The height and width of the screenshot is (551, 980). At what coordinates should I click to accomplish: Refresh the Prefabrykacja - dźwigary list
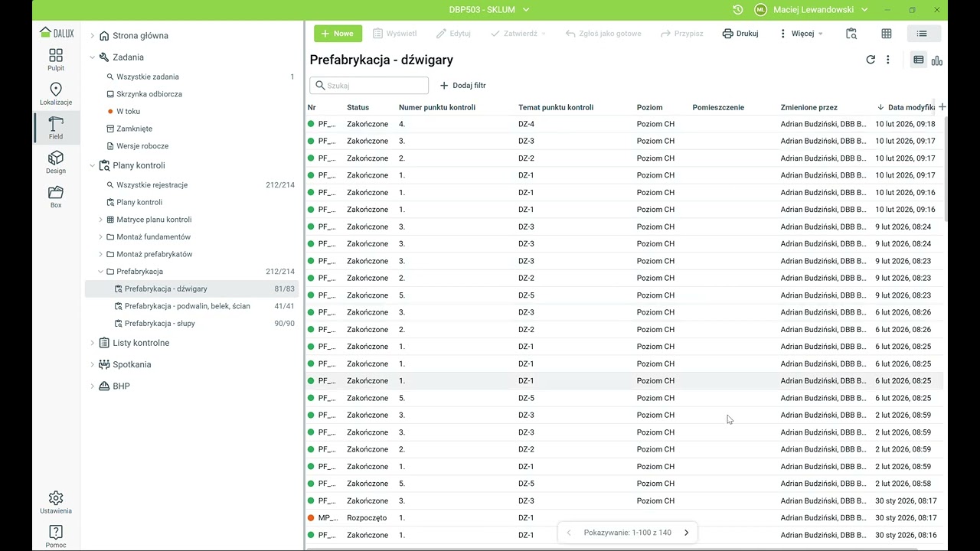(x=871, y=60)
